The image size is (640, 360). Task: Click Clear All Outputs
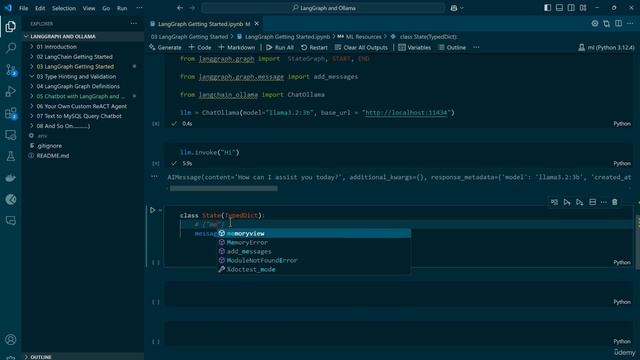click(x=361, y=47)
